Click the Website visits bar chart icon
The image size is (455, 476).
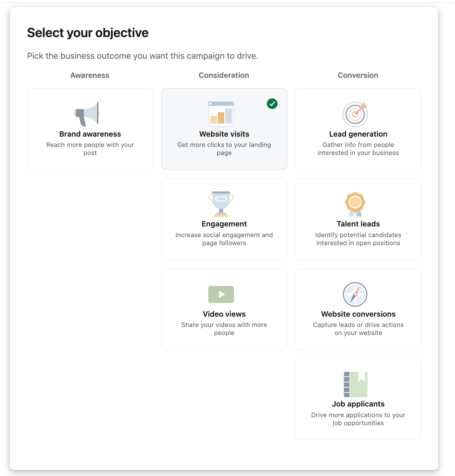click(x=221, y=114)
